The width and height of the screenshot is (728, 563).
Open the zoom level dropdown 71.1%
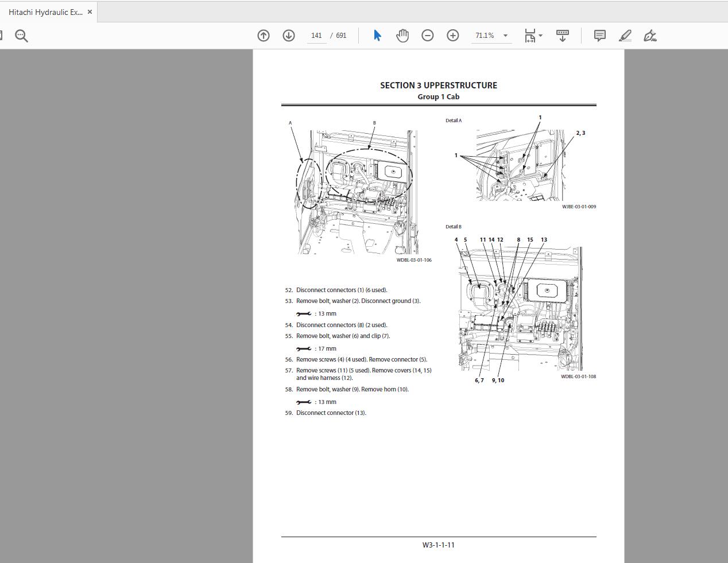click(491, 36)
